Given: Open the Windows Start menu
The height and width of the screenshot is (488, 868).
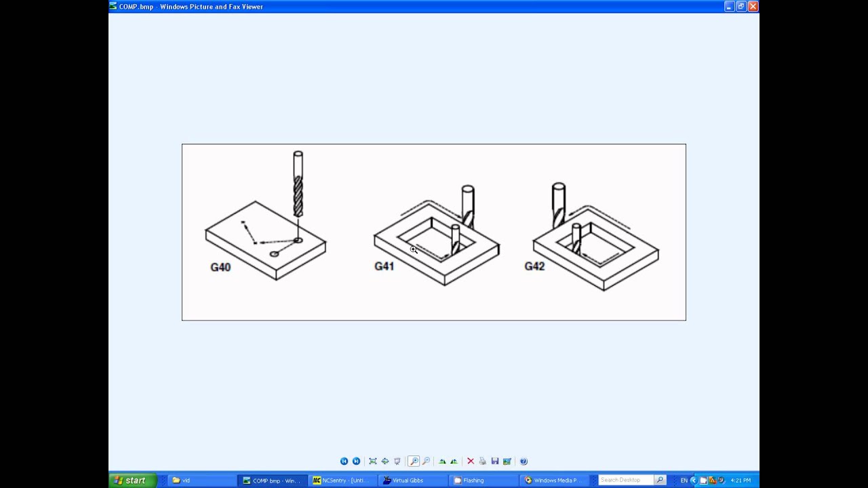Looking at the screenshot, I should tap(132, 481).
